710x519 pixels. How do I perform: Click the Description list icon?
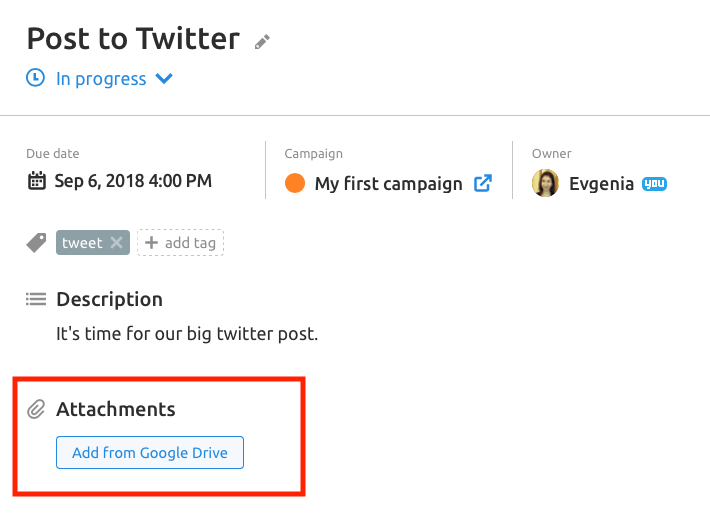[36, 299]
